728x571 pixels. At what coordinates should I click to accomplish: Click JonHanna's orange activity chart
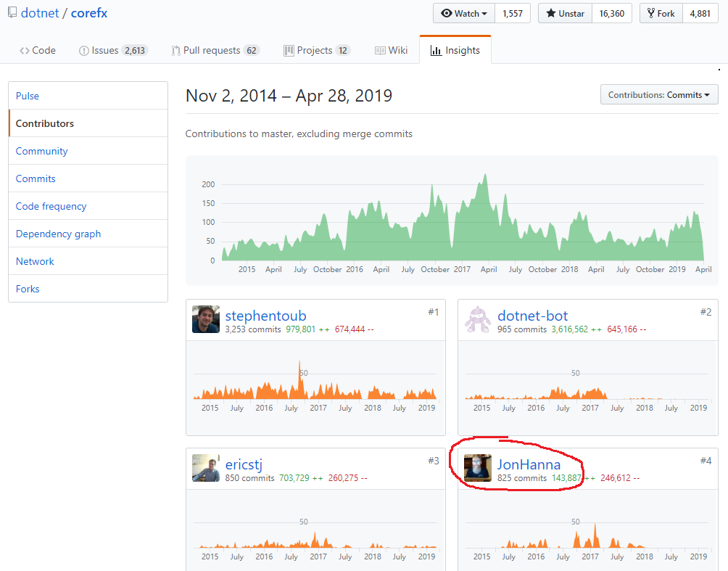587,537
